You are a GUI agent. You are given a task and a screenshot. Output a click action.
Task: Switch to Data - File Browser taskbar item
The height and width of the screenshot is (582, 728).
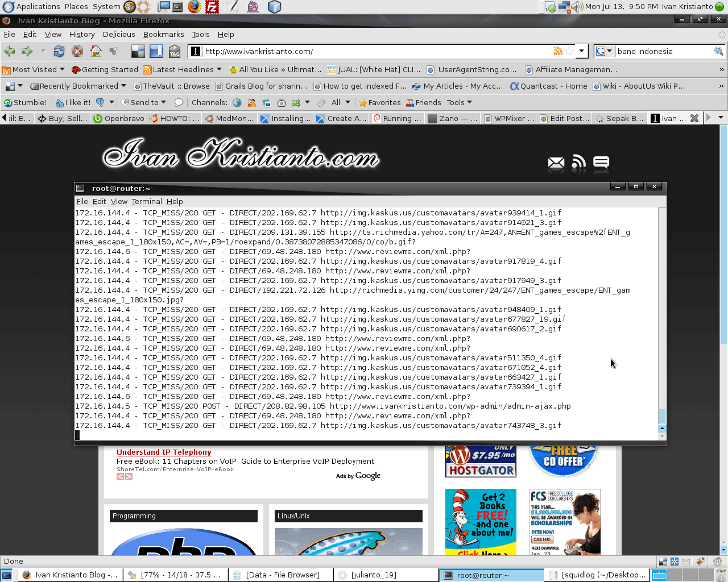click(x=282, y=575)
